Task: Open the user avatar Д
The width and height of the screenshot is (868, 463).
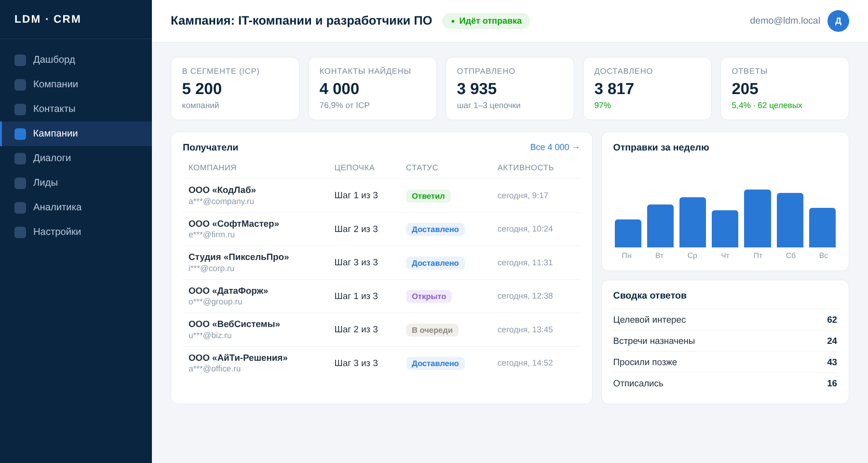Action: point(838,21)
